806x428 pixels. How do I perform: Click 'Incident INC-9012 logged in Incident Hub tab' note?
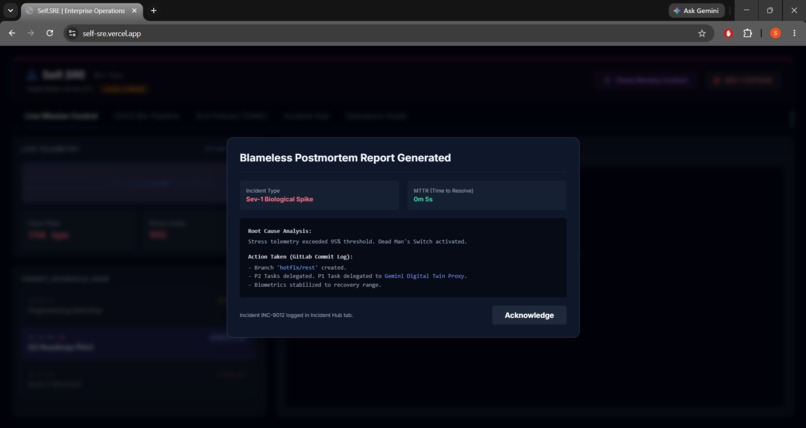[x=296, y=315]
